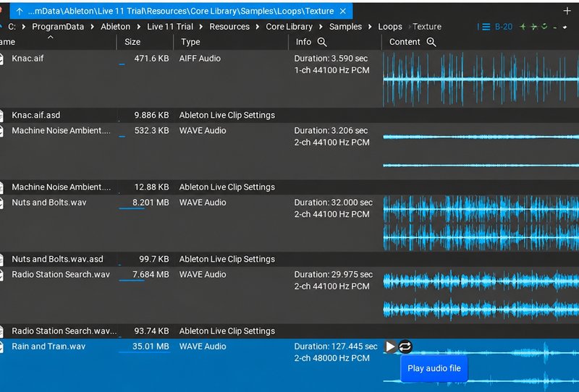
Task: Navigate to Ableton in the breadcrumb
Action: pos(115,27)
